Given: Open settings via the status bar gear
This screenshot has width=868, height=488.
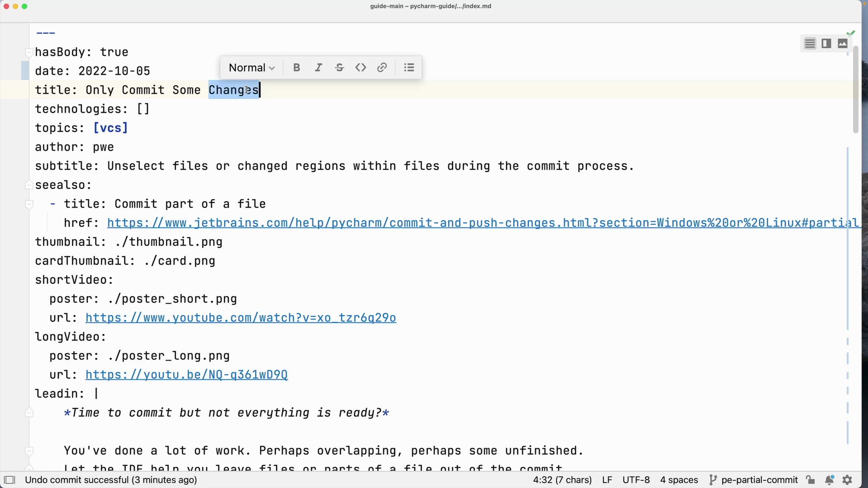Looking at the screenshot, I should point(847,480).
